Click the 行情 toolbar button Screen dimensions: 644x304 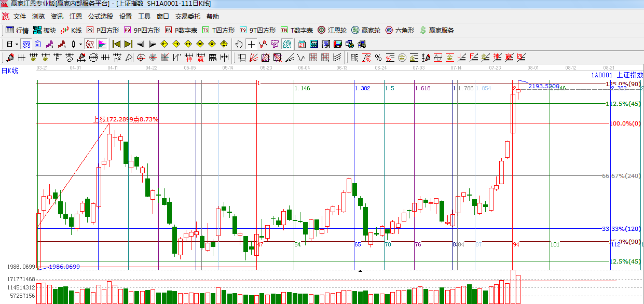pos(17,31)
